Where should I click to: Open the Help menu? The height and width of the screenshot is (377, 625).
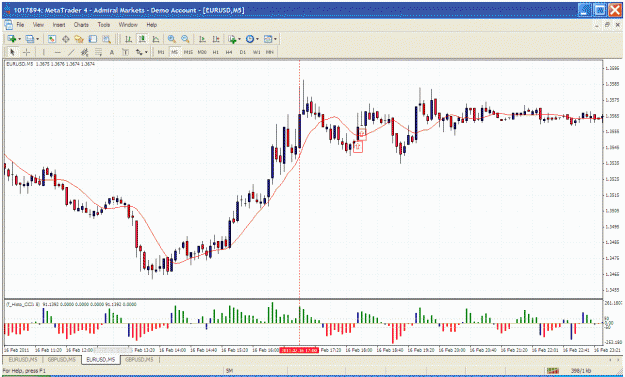[x=151, y=25]
